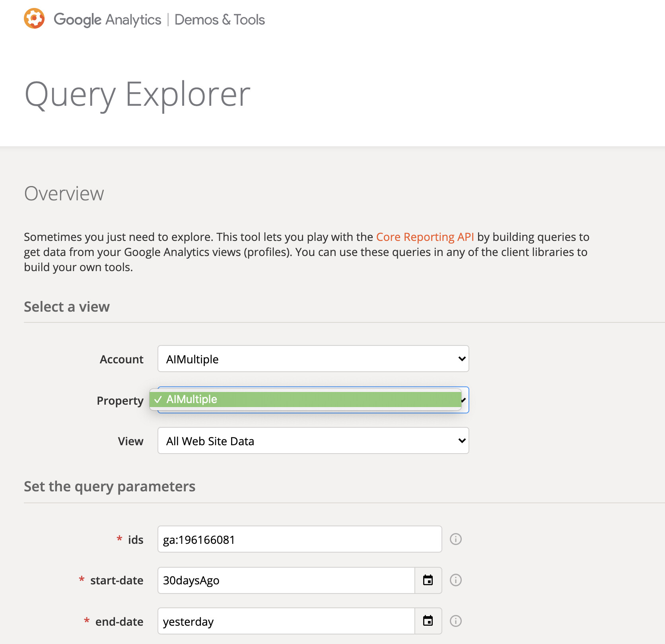Go to Demos & Tools home link
The height and width of the screenshot is (644, 665).
point(220,19)
